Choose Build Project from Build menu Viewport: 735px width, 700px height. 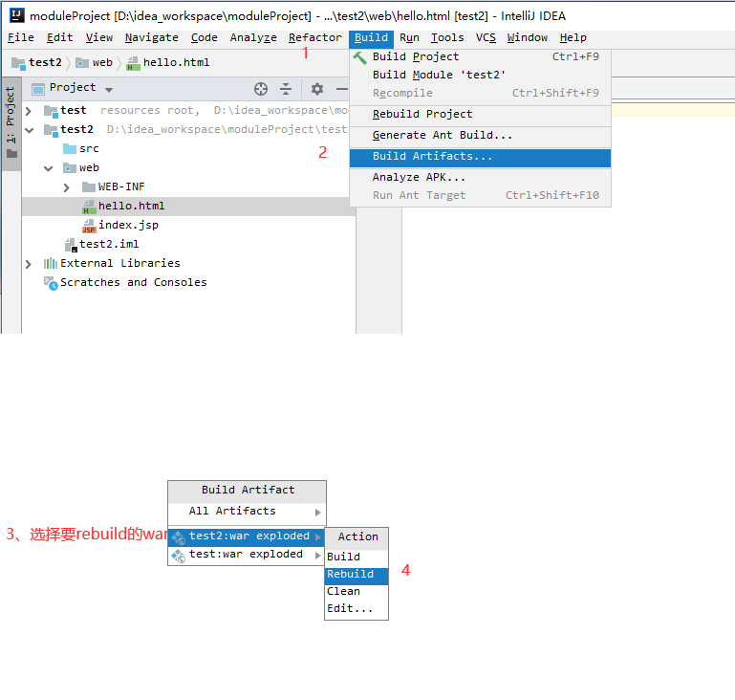click(480, 56)
